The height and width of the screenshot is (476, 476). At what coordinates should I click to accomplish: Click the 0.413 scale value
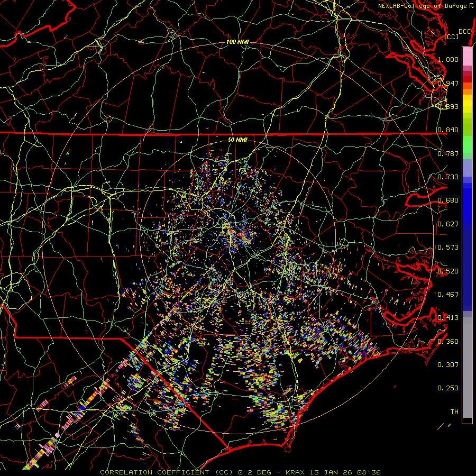pyautogui.click(x=448, y=317)
